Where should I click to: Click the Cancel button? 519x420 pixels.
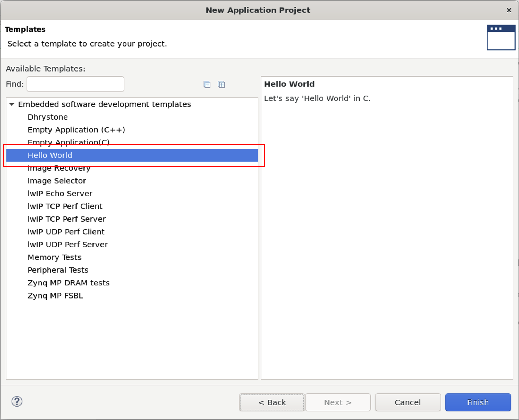408,402
